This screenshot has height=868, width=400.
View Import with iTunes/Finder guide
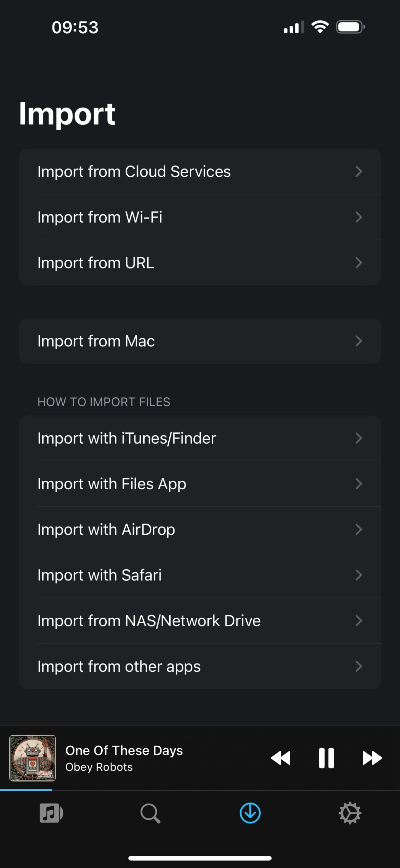[200, 438]
